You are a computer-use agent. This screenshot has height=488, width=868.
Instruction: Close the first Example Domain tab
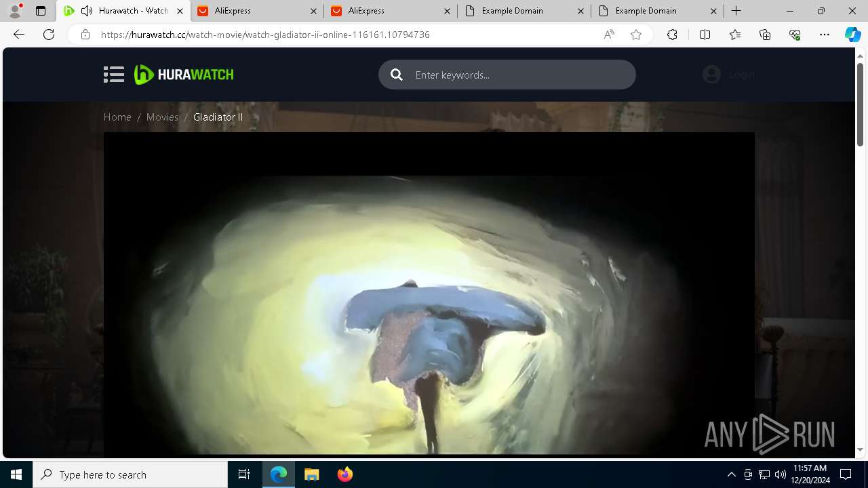tap(581, 11)
